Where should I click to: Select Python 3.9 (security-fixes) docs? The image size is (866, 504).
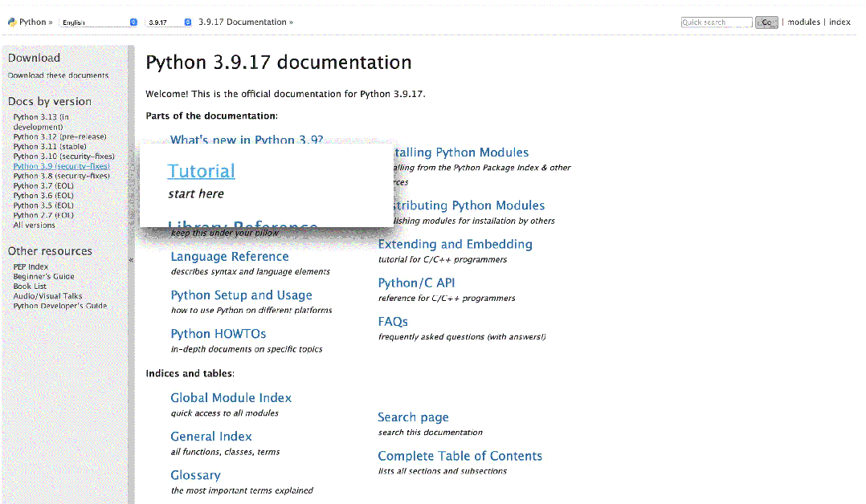pos(61,166)
